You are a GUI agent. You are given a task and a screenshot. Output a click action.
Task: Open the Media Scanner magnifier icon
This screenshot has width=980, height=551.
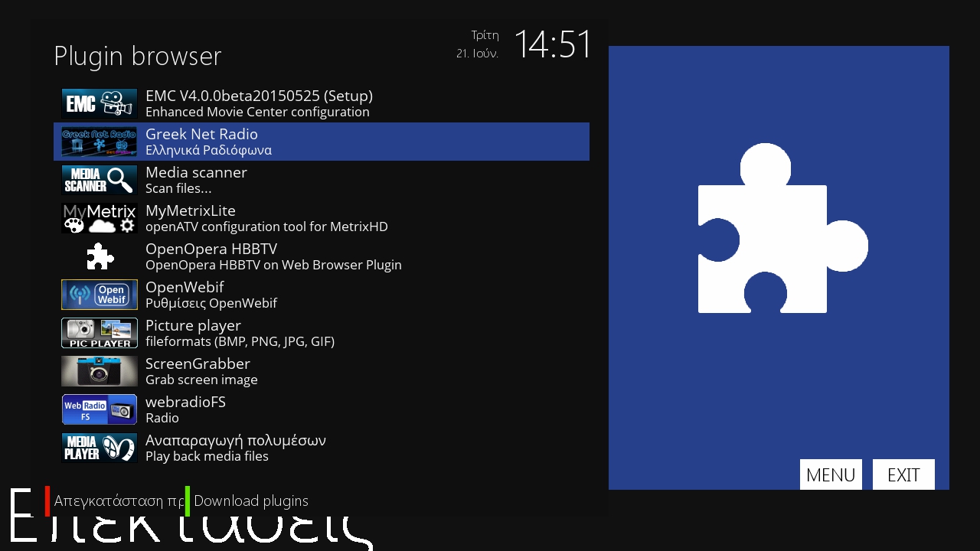pyautogui.click(x=100, y=180)
